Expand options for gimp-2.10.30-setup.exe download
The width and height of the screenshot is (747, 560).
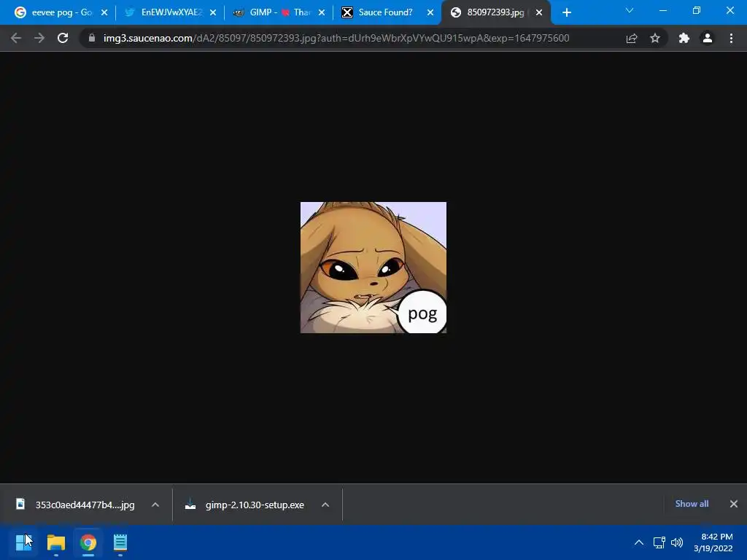(325, 505)
